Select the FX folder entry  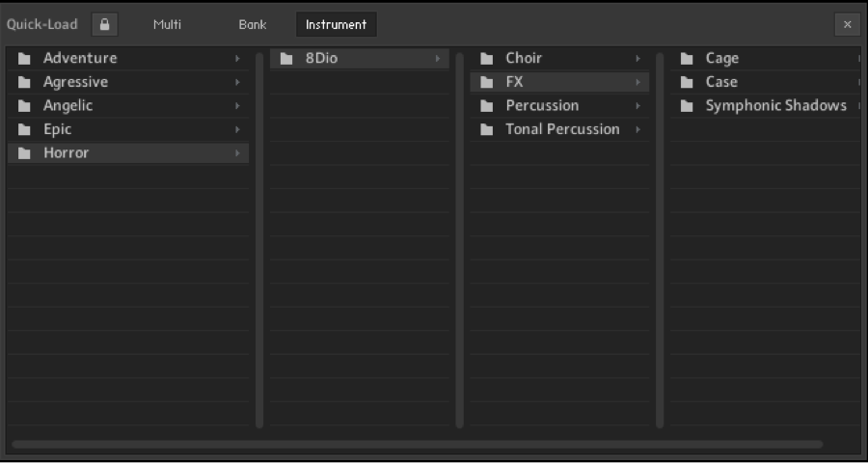[559, 82]
